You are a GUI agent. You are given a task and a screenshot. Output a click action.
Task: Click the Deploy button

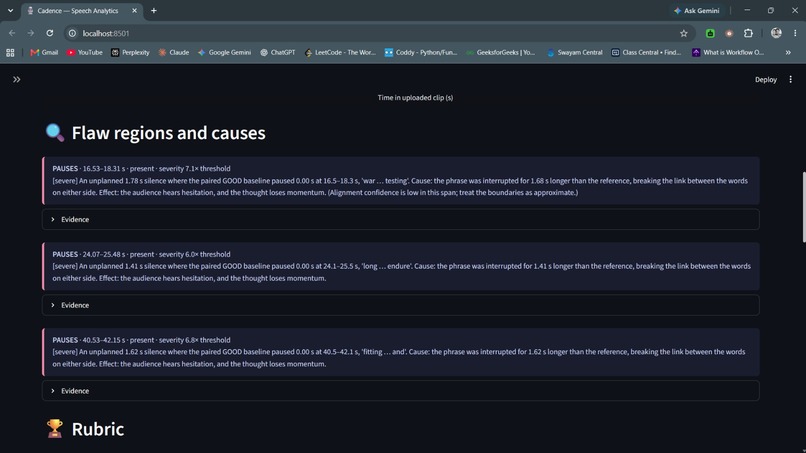coord(765,80)
